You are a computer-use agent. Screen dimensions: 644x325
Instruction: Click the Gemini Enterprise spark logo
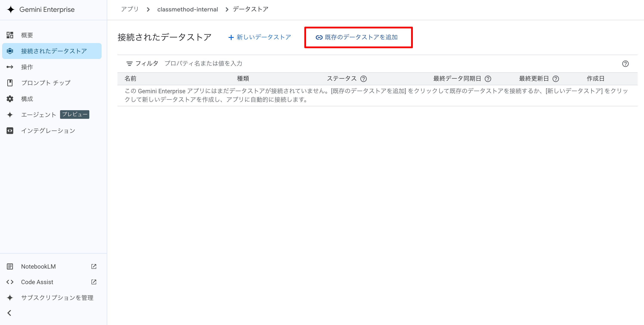pos(11,9)
